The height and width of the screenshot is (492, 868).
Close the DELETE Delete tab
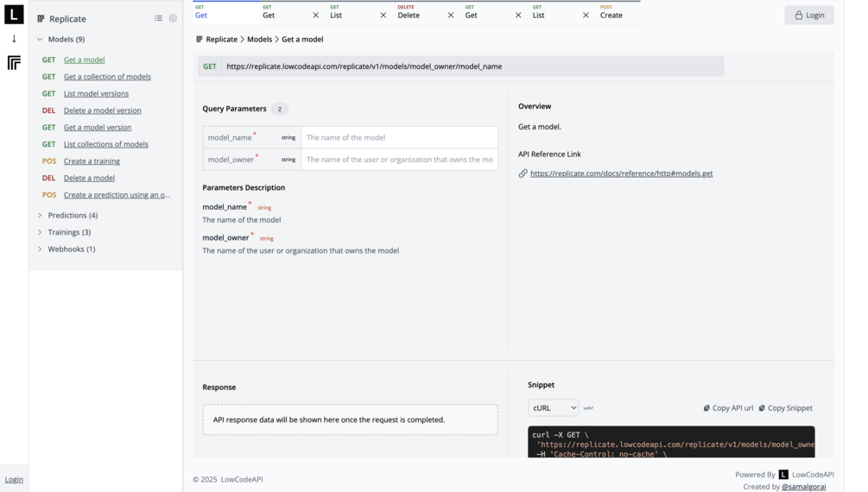point(451,15)
